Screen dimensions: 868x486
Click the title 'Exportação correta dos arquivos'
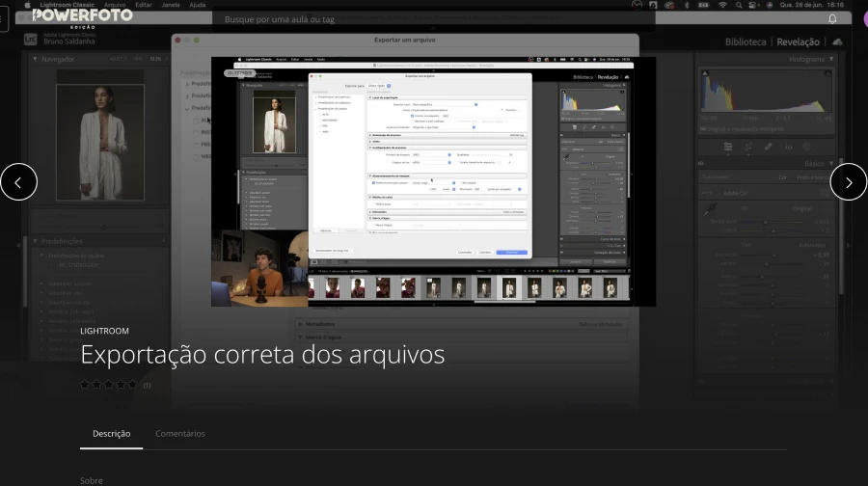point(262,355)
